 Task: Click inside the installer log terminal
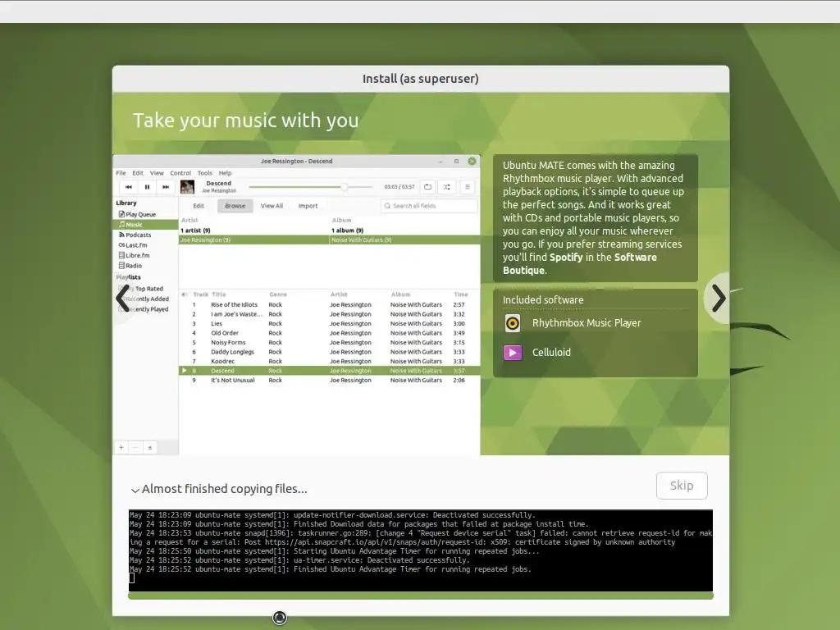click(x=421, y=550)
